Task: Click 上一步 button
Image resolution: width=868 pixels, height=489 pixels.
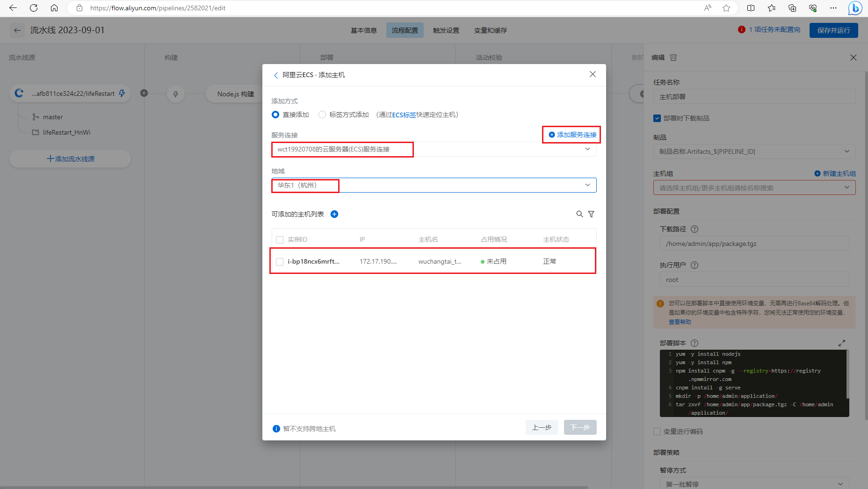Action: (x=542, y=427)
